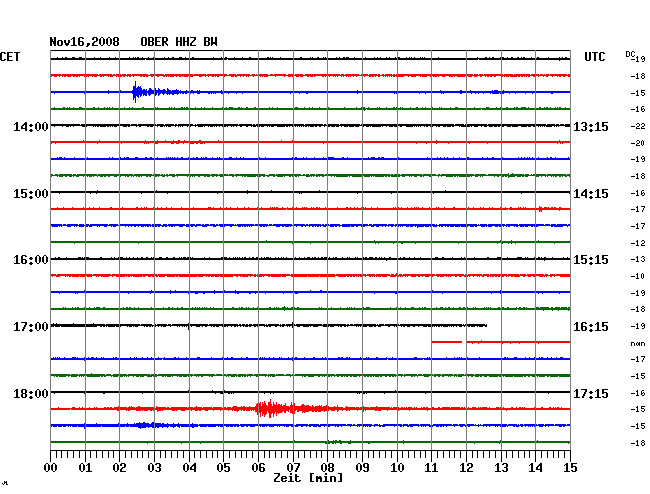Click minute tick label 14
Viewport: 650px width, 494px height.
(536, 468)
